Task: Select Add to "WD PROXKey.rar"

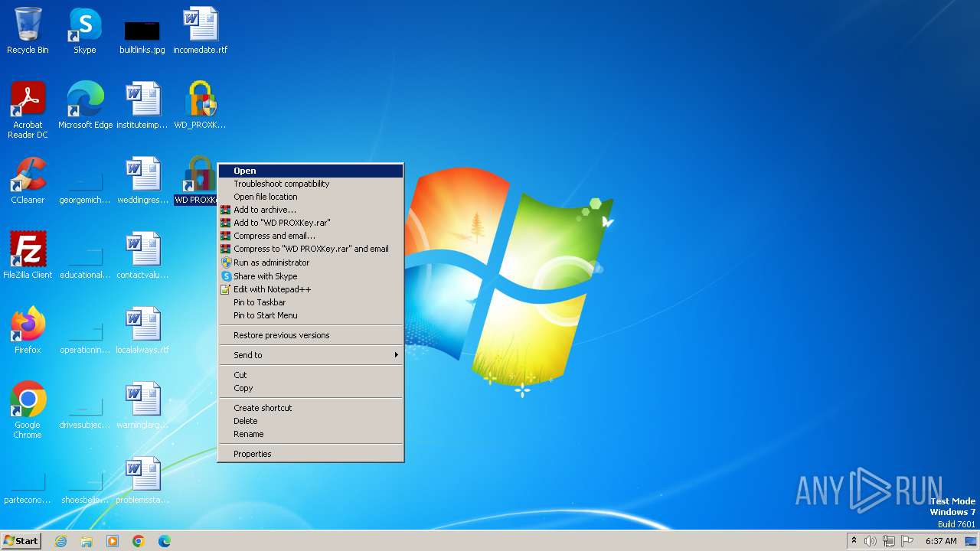Action: (311, 223)
